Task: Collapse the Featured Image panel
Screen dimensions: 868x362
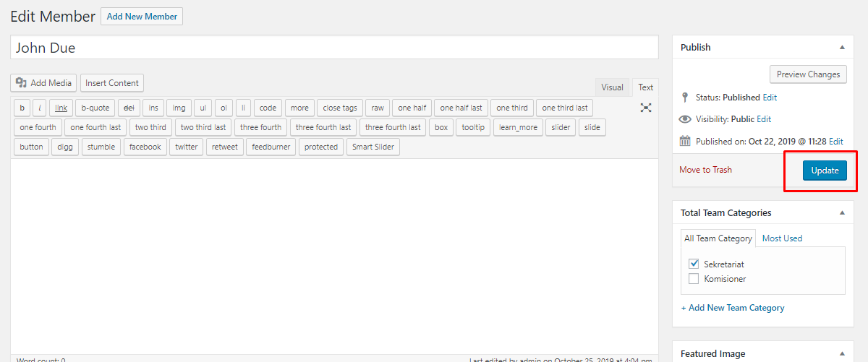Action: point(842,353)
